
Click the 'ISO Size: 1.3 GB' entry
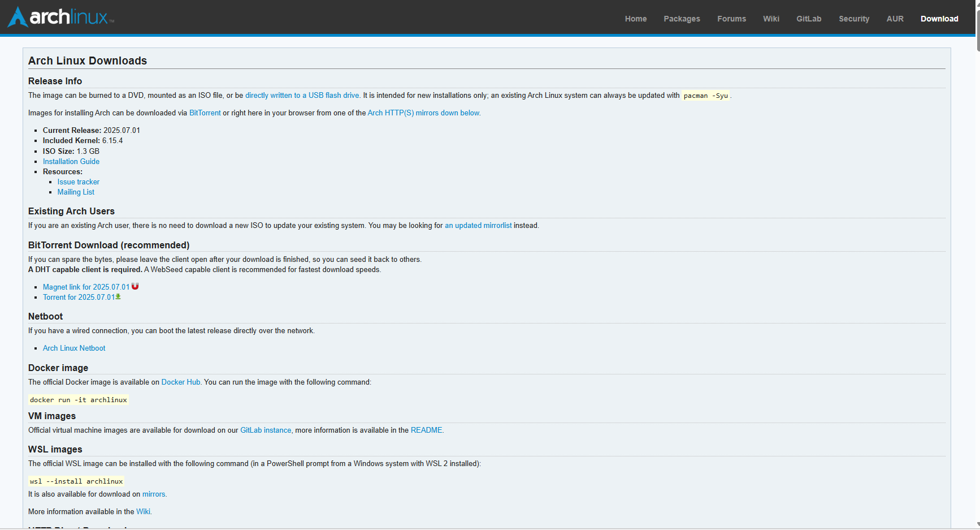click(x=71, y=152)
